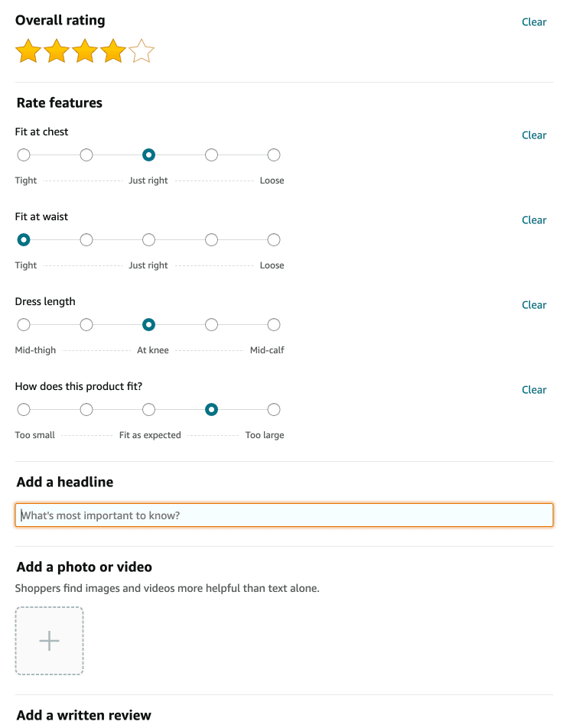Select Just right for Fit at waist
This screenshot has height=728, width=586.
[x=149, y=240]
